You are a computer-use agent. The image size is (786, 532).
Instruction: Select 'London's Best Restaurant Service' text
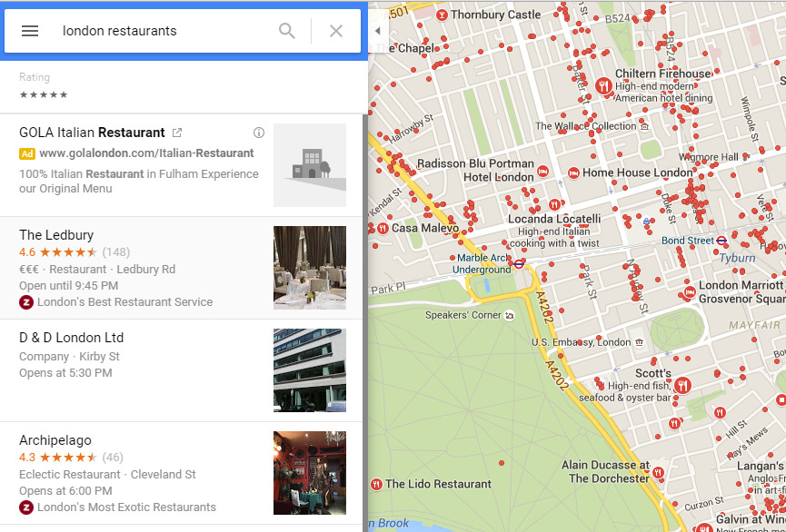click(x=124, y=302)
